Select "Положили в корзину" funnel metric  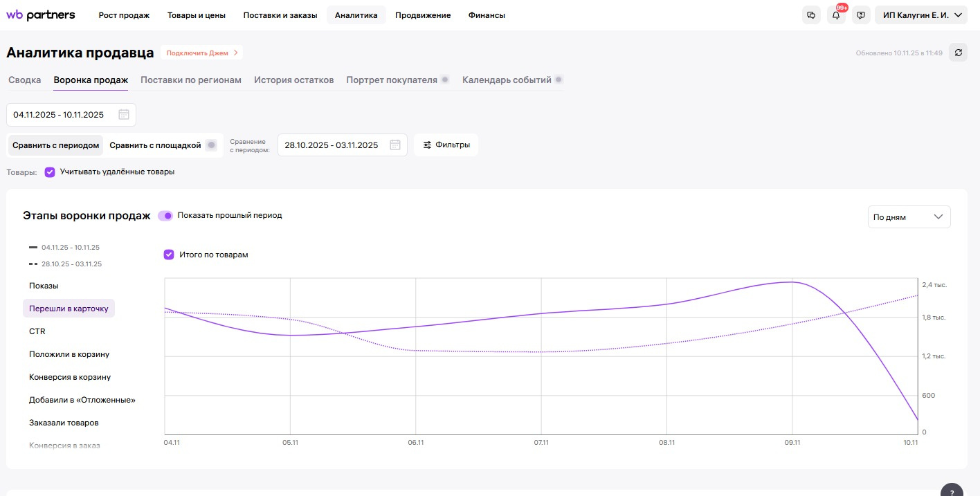click(x=69, y=355)
